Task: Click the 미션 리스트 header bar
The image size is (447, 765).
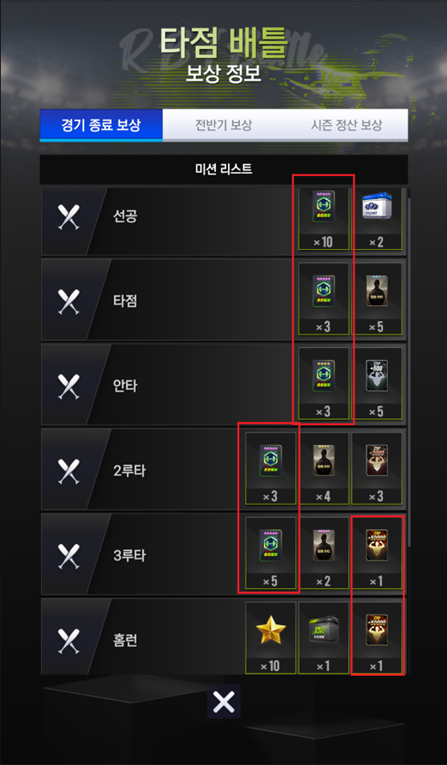Action: point(224,169)
